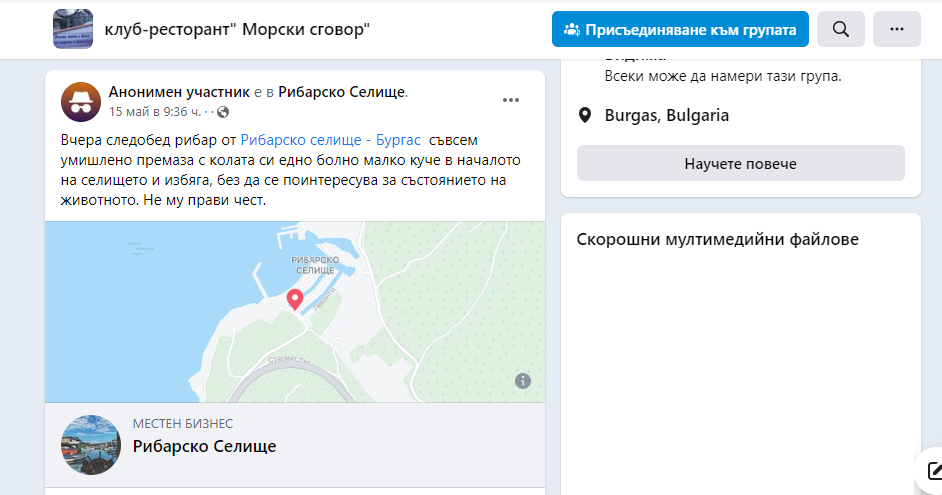Screen dimensions: 942x495
Task: Click the Научете повече button
Action: click(x=740, y=163)
